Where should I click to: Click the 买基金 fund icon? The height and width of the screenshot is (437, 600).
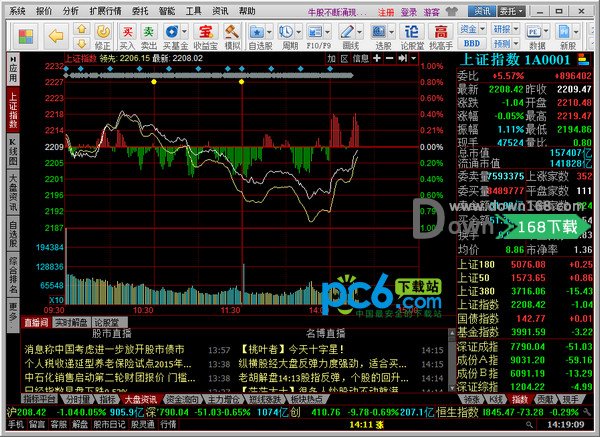point(171,31)
